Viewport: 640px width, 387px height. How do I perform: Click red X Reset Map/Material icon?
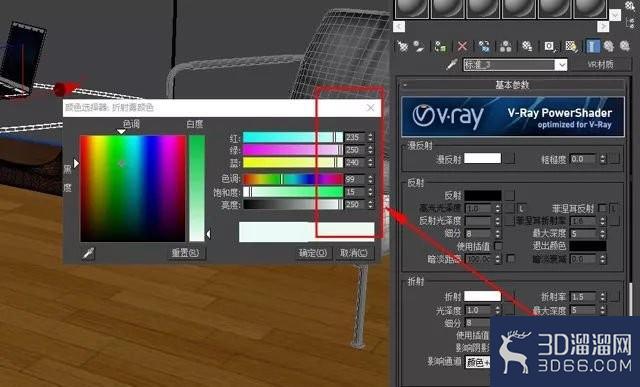point(462,46)
